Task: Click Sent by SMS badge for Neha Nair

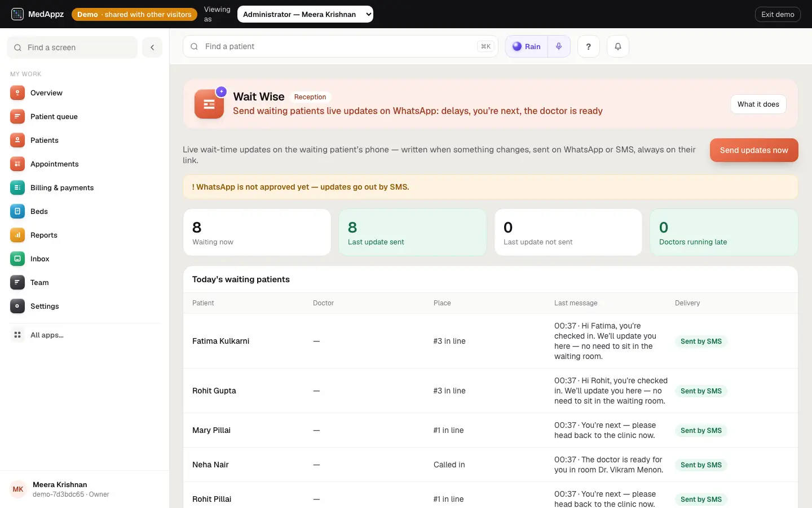Action: pyautogui.click(x=701, y=465)
